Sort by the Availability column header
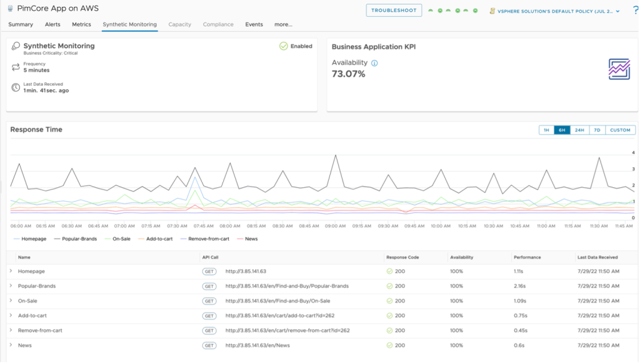 click(462, 258)
